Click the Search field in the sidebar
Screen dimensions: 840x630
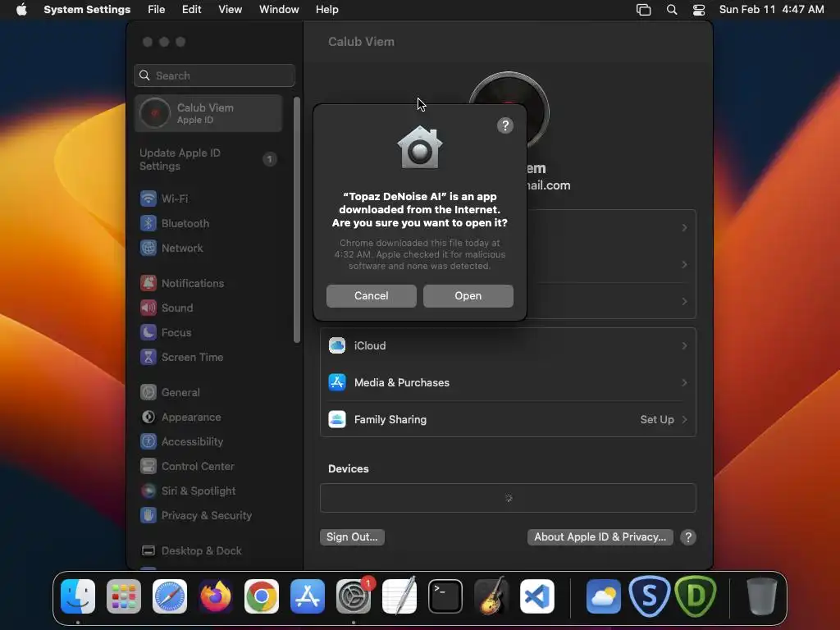pyautogui.click(x=214, y=75)
